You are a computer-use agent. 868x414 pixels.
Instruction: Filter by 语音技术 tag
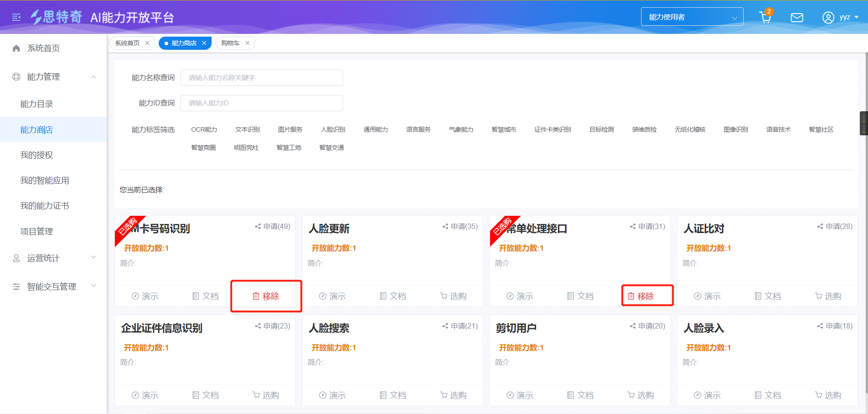(x=778, y=129)
